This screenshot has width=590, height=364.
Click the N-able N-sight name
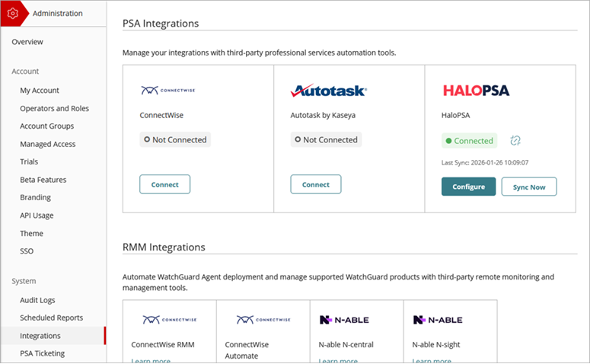436,345
